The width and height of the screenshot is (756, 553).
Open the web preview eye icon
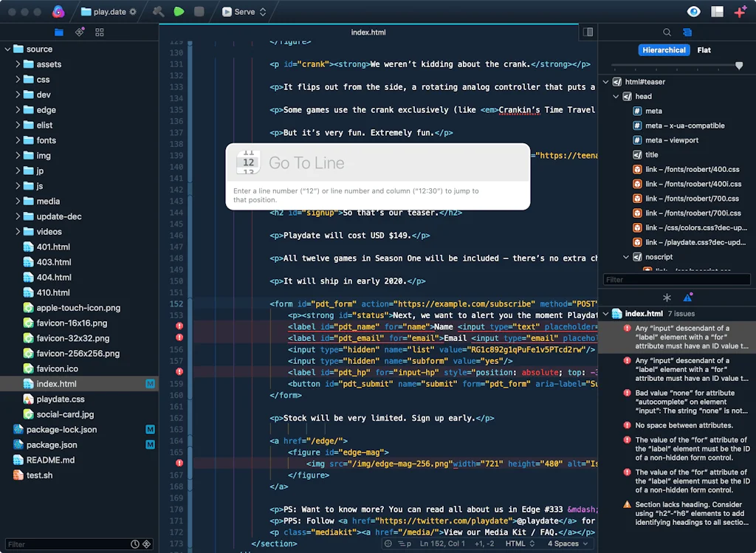tap(693, 11)
